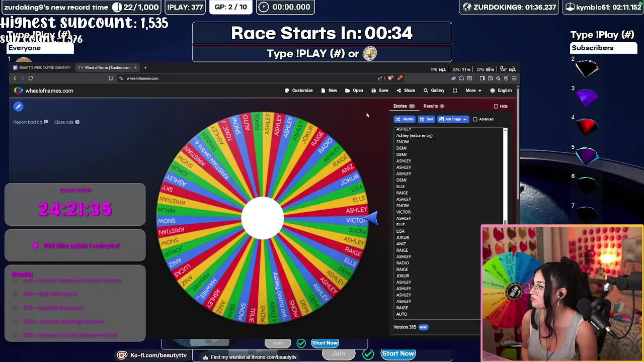Click the browser share icon in address bar
Image resolution: width=644 pixels, height=362 pixels.
[x=380, y=78]
